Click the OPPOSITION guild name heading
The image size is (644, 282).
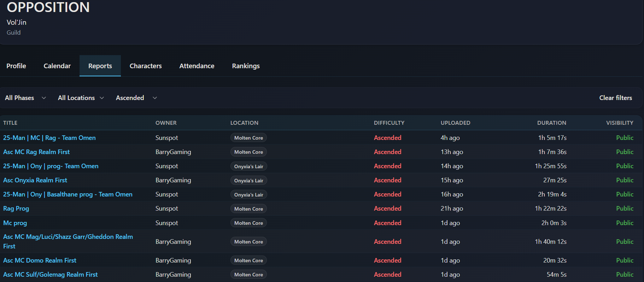pos(48,7)
